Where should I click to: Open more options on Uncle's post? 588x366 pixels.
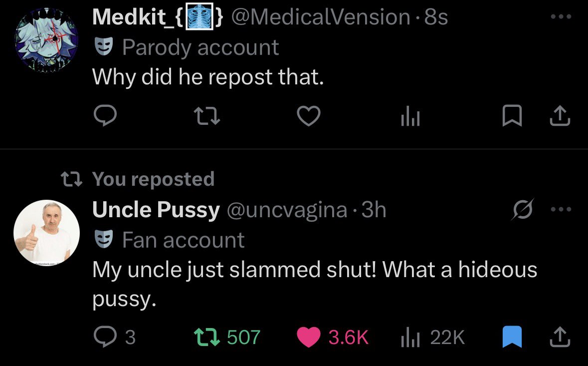[561, 209]
